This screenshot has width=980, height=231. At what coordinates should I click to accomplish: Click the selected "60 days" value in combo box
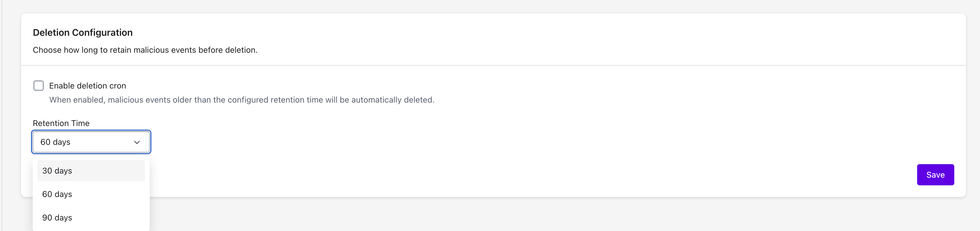(x=56, y=142)
